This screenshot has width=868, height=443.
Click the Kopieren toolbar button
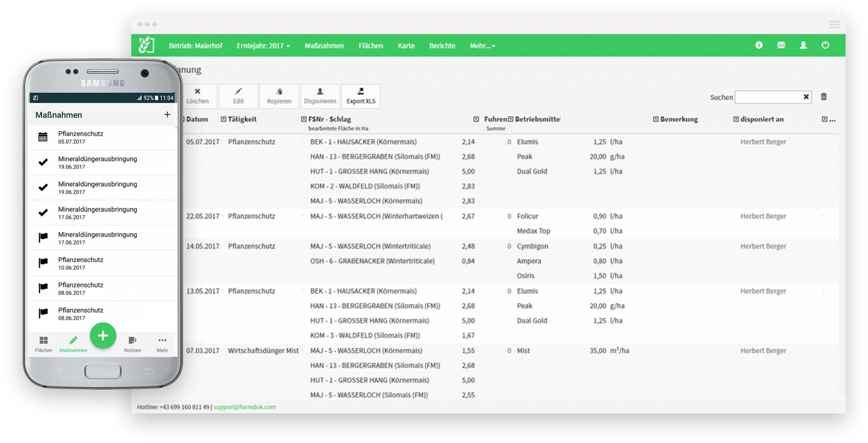pos(279,96)
